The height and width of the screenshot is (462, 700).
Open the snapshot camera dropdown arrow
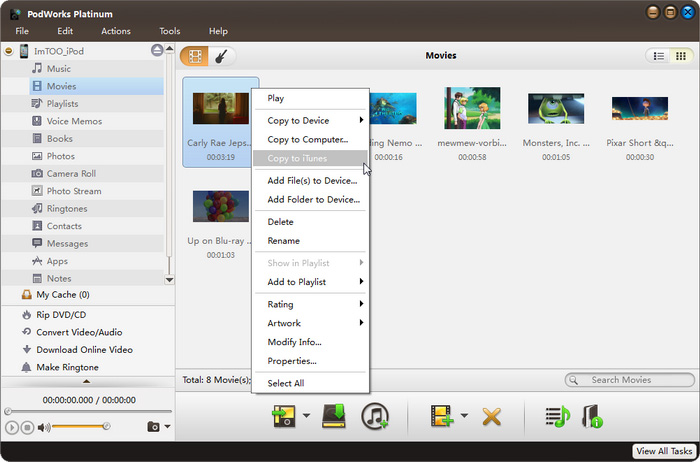coord(167,427)
